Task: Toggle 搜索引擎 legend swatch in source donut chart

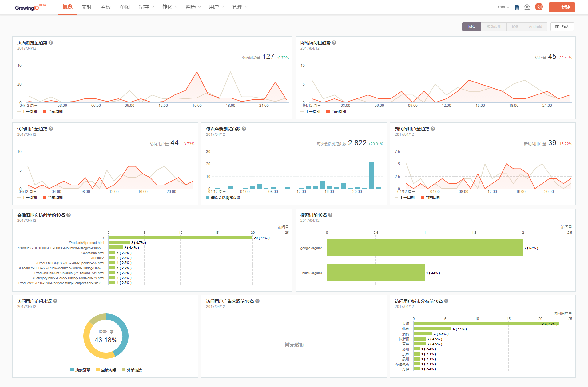Action: click(x=72, y=370)
